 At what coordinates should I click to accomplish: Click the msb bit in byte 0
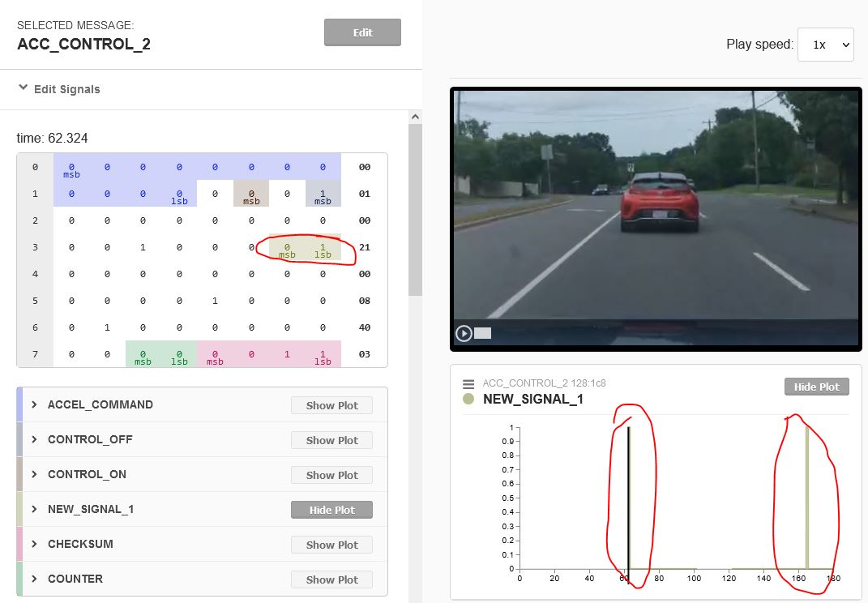(71, 166)
